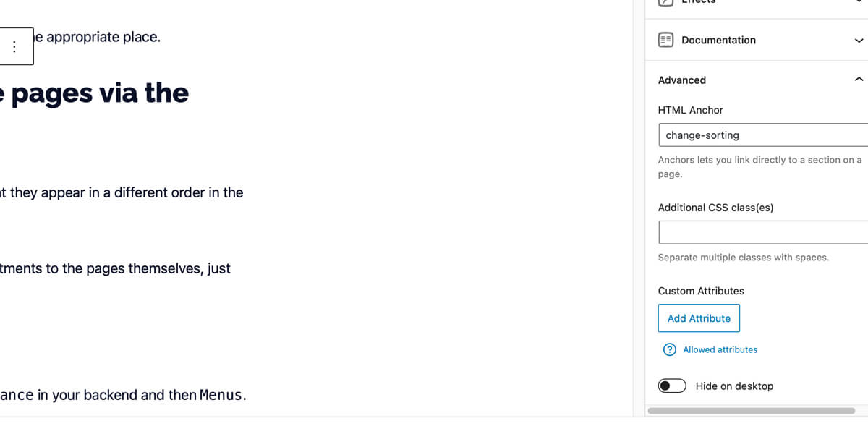Click the Add Attribute button
868x434 pixels.
coord(699,318)
